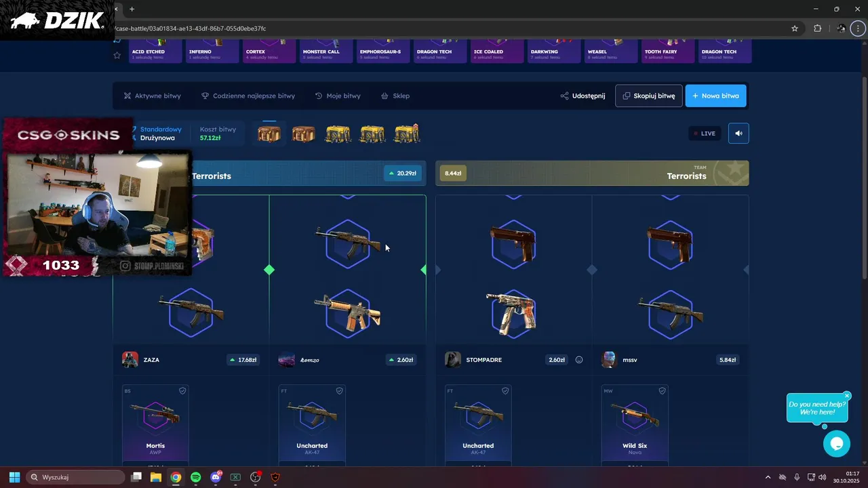
Task: Bookmark this page with the address bar star
Action: click(x=795, y=28)
